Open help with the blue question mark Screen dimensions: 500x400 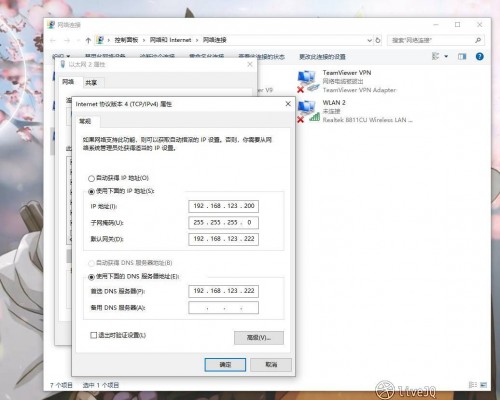[x=479, y=56]
